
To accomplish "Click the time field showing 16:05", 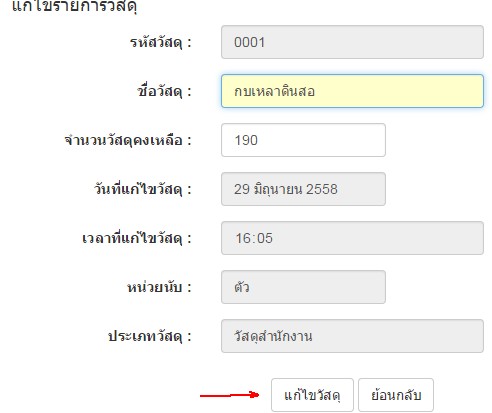I will pyautogui.click(x=352, y=238).
